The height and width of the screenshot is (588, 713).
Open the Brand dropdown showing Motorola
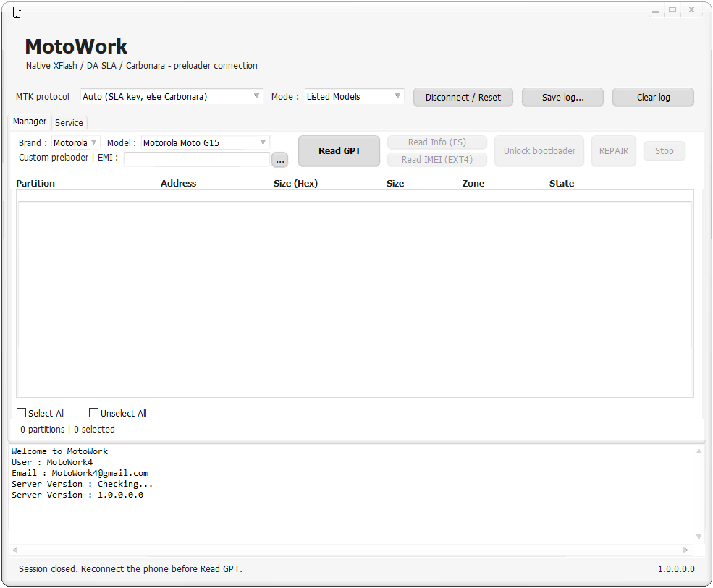click(x=75, y=142)
